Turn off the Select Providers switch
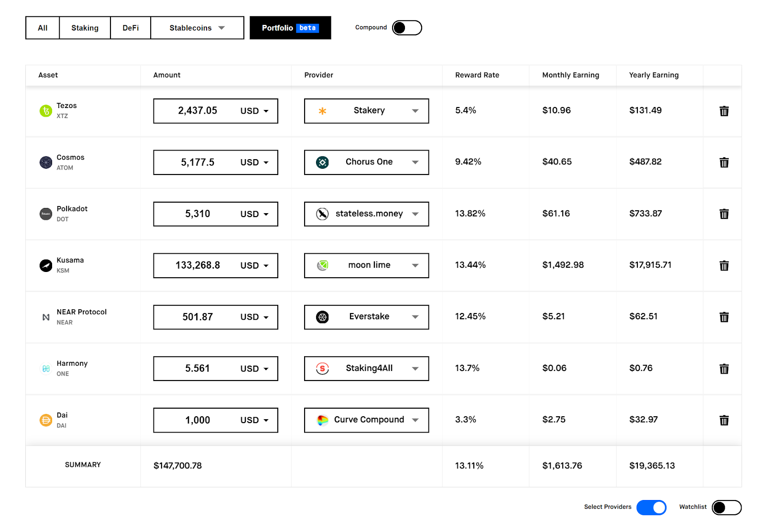The image size is (765, 532). (x=651, y=507)
